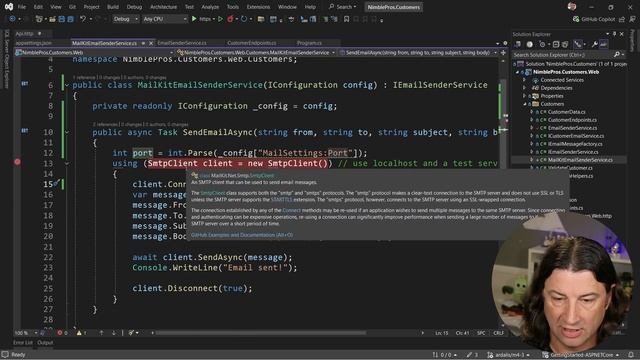Switch to the Program.cs tab
640x360 pixels.
click(309, 43)
